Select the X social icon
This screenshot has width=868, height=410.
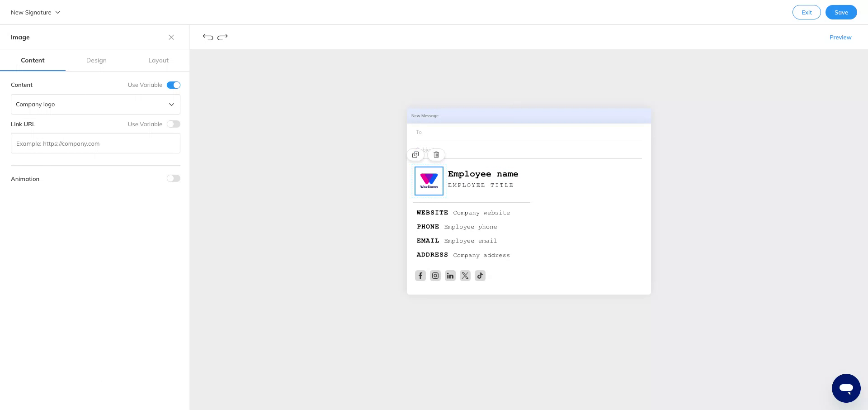click(x=465, y=276)
